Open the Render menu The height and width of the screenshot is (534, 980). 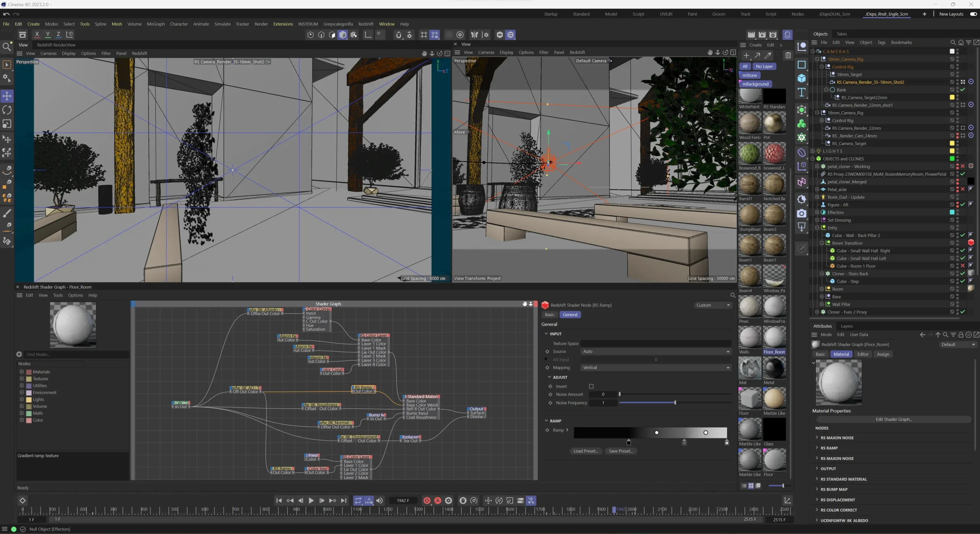pyautogui.click(x=261, y=24)
